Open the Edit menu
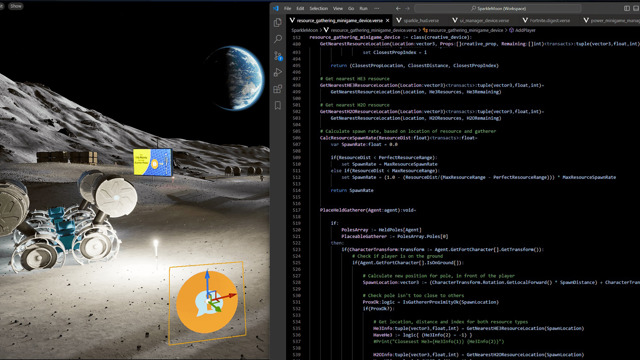This screenshot has width=640, height=360. (x=300, y=8)
